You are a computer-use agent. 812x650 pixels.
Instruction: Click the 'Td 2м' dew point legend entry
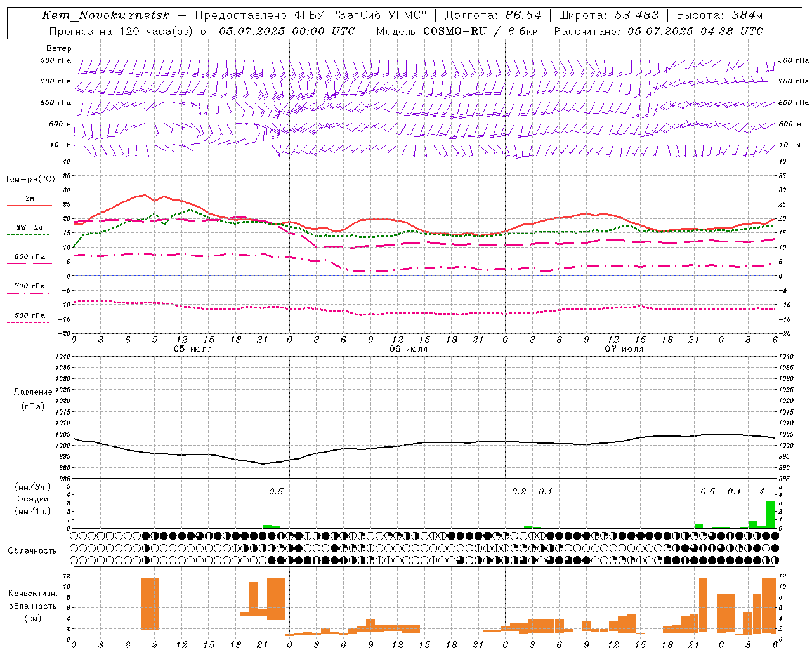pyautogui.click(x=29, y=227)
